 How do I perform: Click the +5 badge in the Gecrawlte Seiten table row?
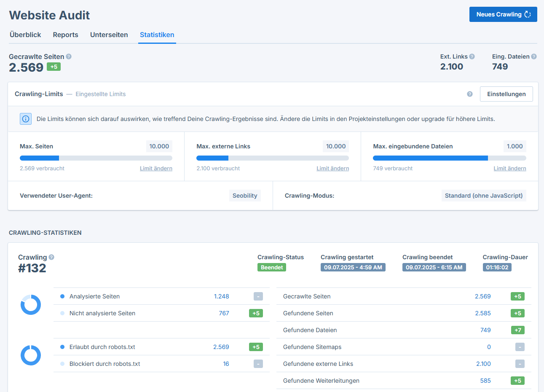coord(517,296)
